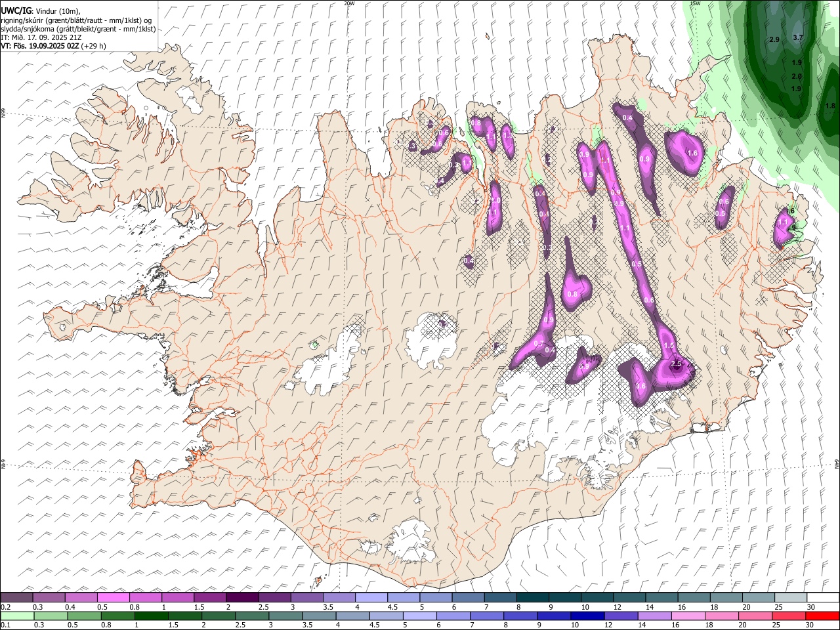Click the UWC/IG title text

[16, 11]
